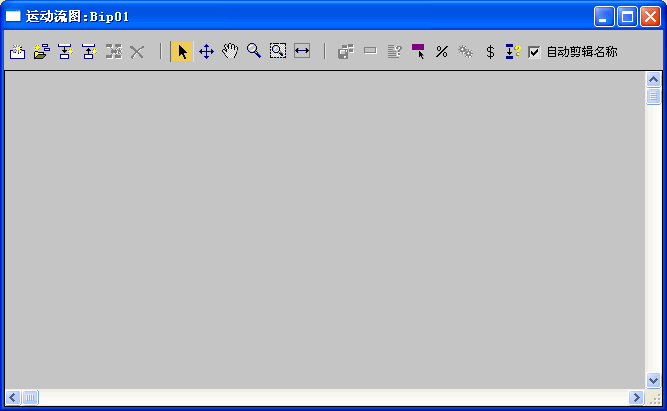
Task: Select the Zoom magnifier tool
Action: point(254,51)
